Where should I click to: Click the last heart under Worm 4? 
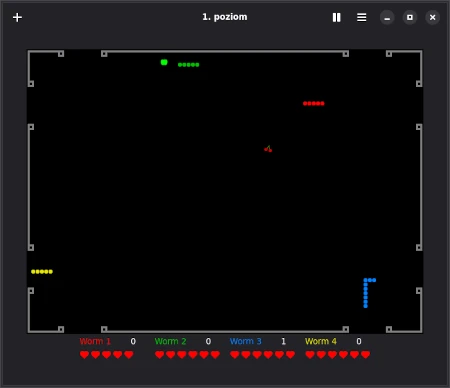365,355
